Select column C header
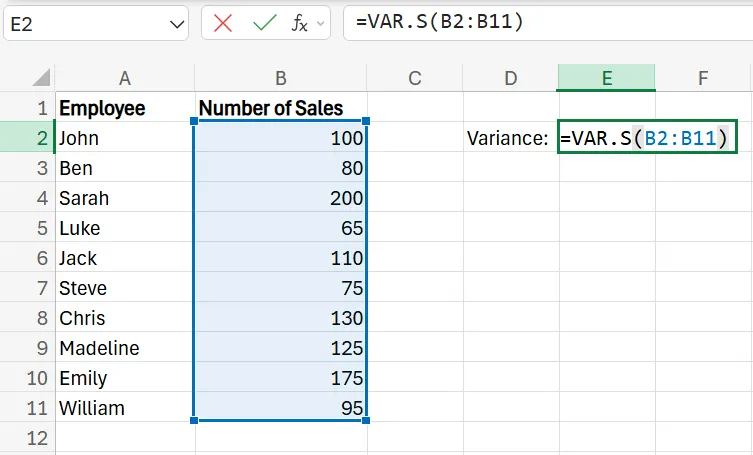 click(x=415, y=78)
